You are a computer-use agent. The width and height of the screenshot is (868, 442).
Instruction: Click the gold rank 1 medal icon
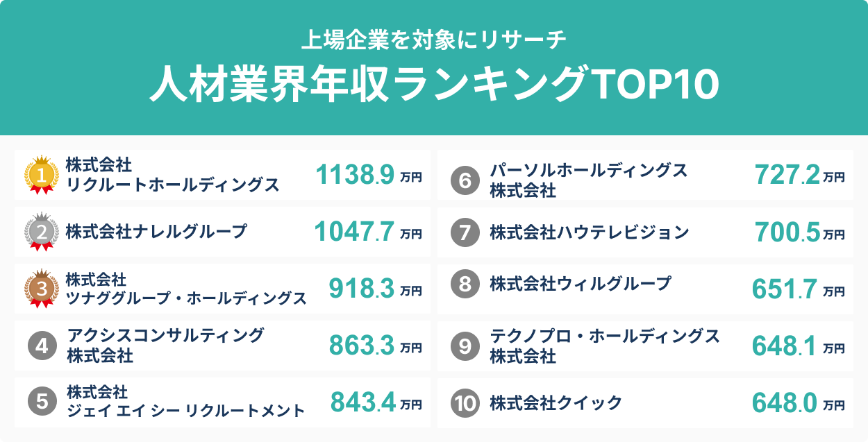[40, 175]
